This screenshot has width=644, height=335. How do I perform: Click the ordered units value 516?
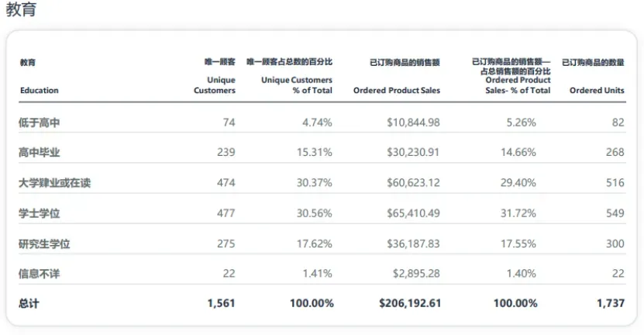coord(615,183)
